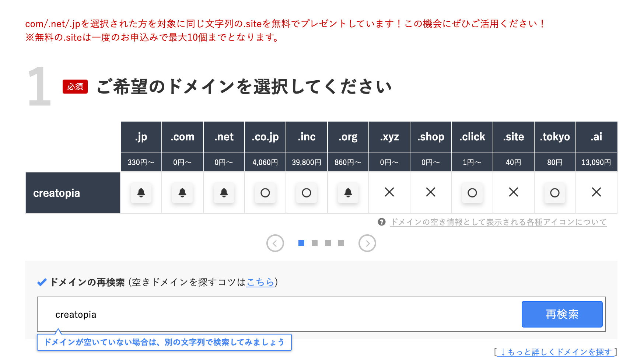Select the bell icon in the .net column
This screenshot has width=630, height=364.
click(x=224, y=193)
